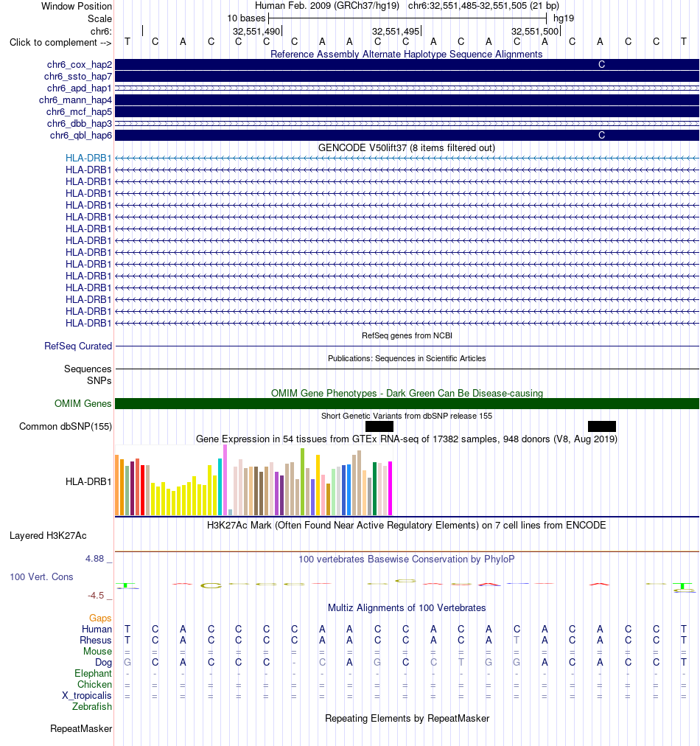Click the first G base in the Dog row
This screenshot has width=700, height=746.
127,662
